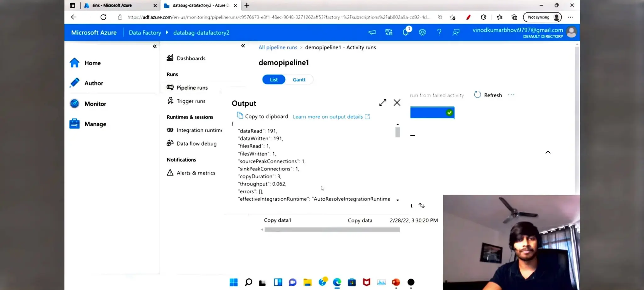The width and height of the screenshot is (644, 290).
Task: Open Learn more on output details
Action: tap(331, 117)
